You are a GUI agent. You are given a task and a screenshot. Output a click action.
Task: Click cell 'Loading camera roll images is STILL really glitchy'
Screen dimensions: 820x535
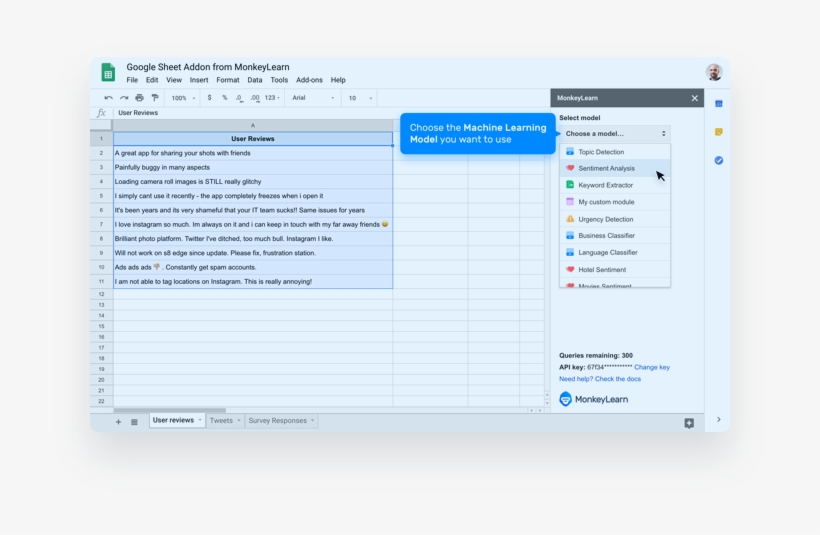coord(253,181)
